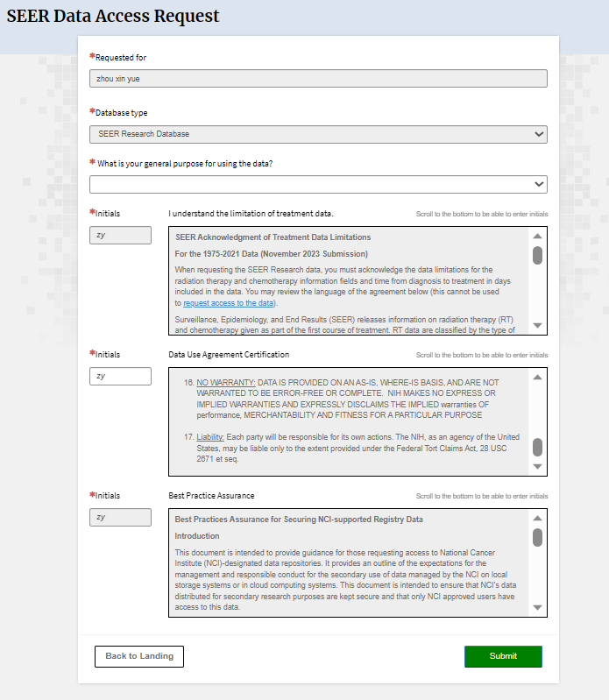The image size is (609, 700).
Task: Click down arrow in Best Practice Assurance scrollbar
Action: (537, 608)
